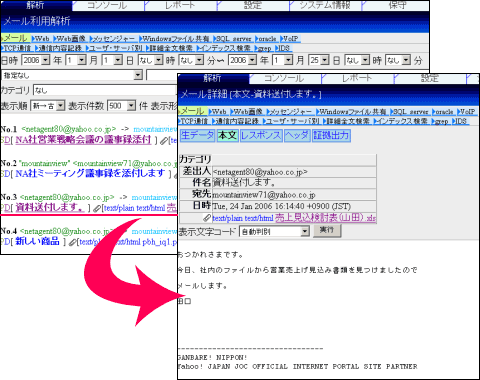Switch to 生データ view
480x380 pixels.
coord(197,135)
